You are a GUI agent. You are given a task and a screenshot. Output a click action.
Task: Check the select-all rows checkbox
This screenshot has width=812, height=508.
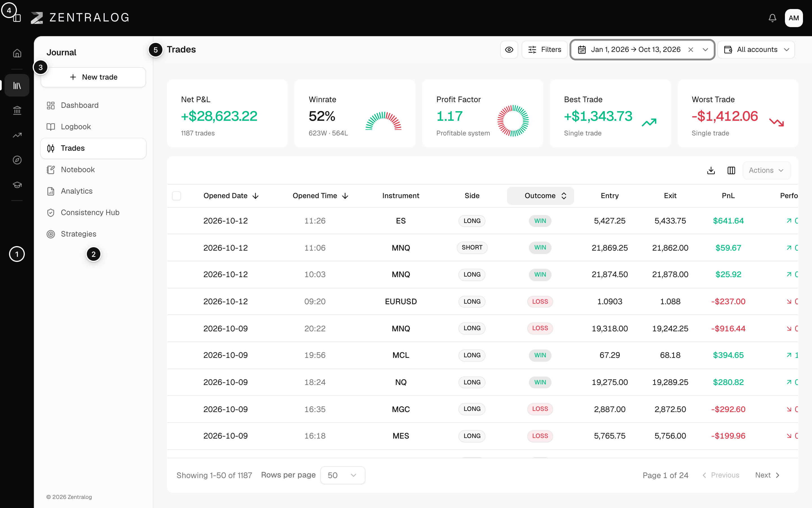[x=176, y=196]
